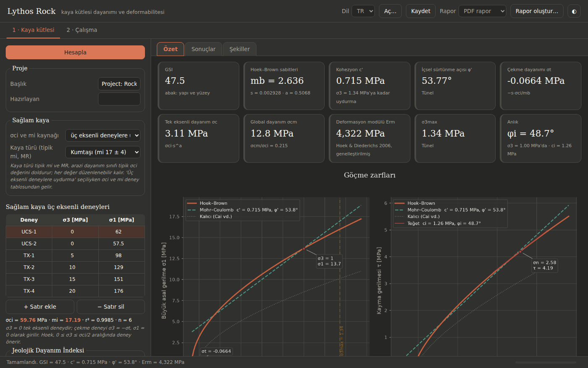Select the Şekiller tab
588x368 pixels.
pos(239,49)
